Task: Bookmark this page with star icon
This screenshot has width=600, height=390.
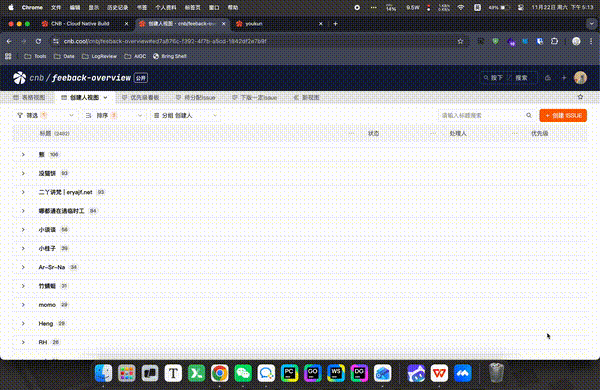Action: point(460,41)
